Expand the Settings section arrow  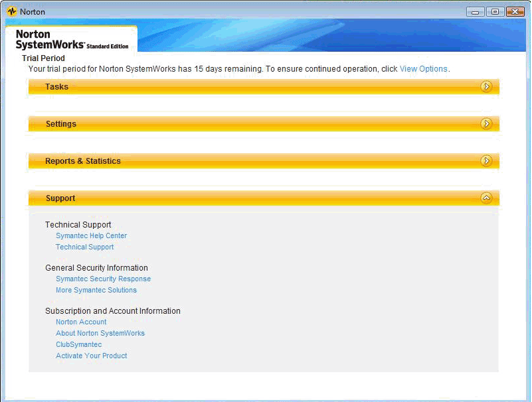[486, 123]
